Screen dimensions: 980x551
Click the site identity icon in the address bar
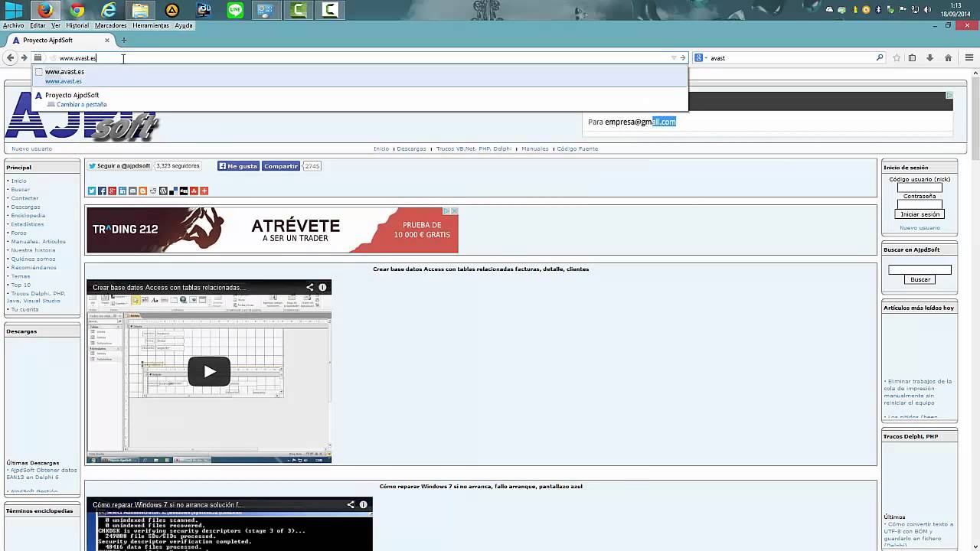(38, 57)
